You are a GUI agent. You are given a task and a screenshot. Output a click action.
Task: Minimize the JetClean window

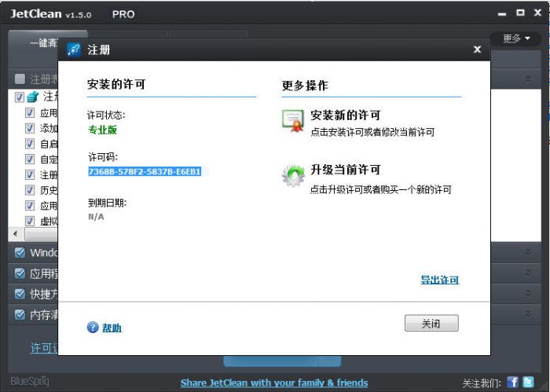(502, 14)
